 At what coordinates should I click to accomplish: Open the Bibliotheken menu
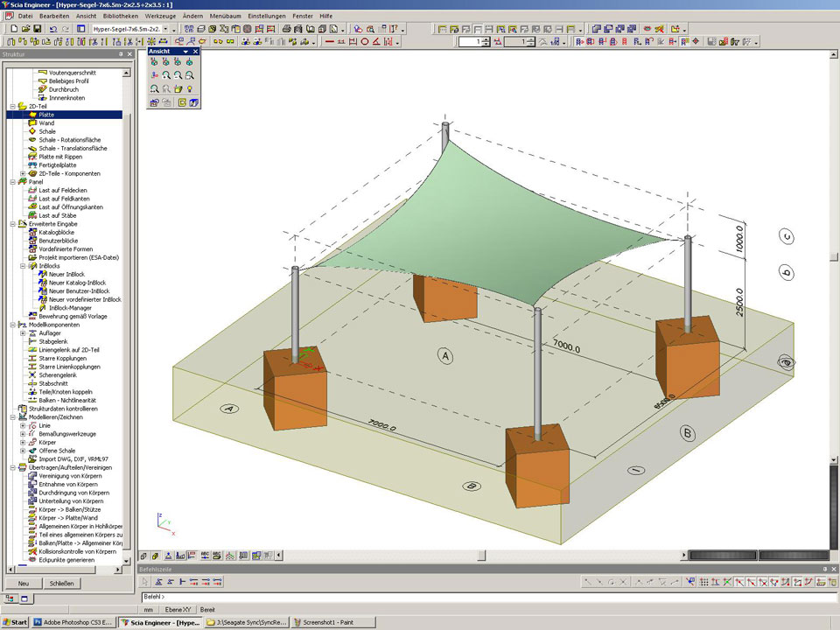(119, 17)
